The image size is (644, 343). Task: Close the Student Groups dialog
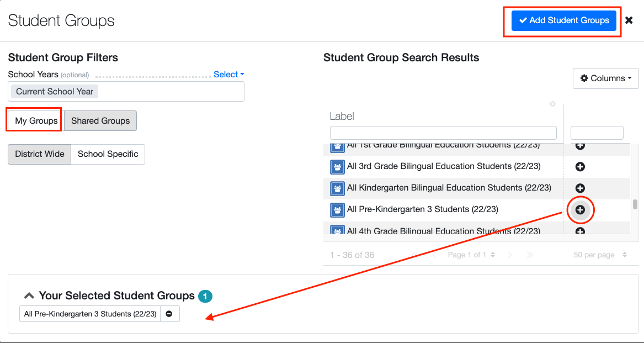pos(629,20)
